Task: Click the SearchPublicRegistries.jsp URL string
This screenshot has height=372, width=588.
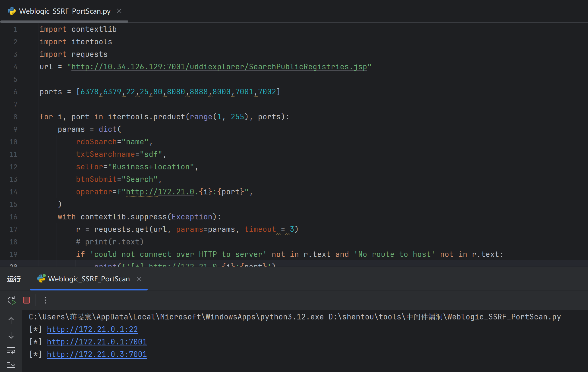Action: click(219, 67)
